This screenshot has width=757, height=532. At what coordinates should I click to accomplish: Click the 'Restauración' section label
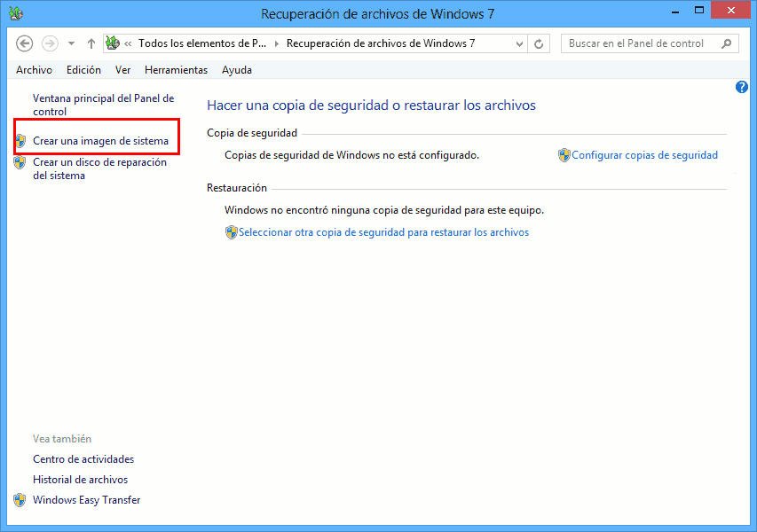pos(237,188)
